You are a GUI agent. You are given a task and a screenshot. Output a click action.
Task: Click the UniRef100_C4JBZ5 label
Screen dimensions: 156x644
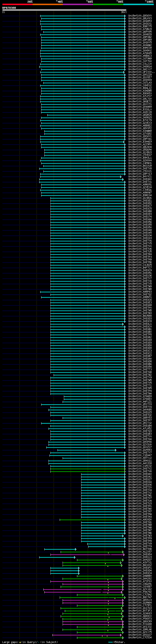(140, 265)
